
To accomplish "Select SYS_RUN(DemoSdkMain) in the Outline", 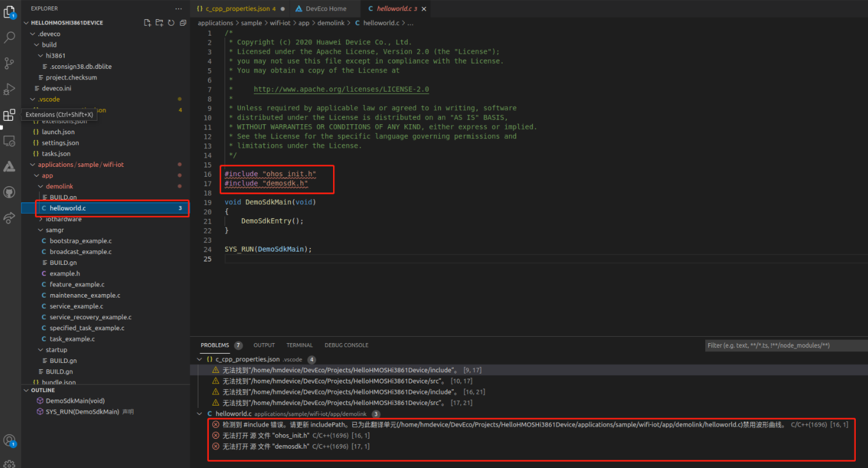I will pyautogui.click(x=82, y=412).
